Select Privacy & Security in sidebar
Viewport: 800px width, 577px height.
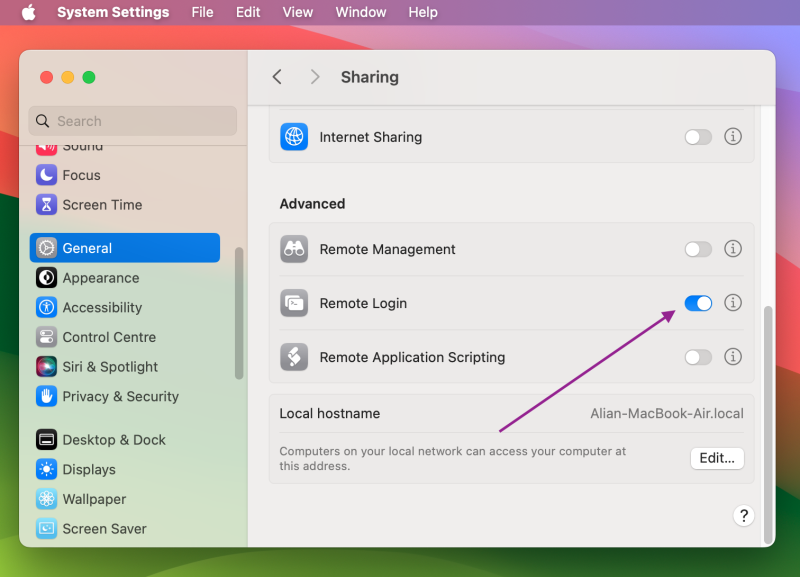pyautogui.click(x=125, y=396)
